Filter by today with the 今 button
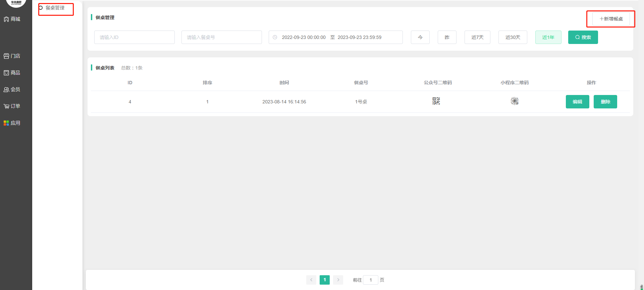The image size is (644, 290). point(420,37)
